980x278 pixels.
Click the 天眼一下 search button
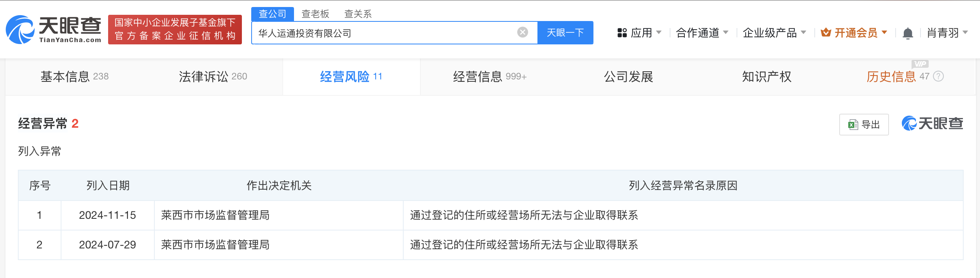tap(565, 33)
